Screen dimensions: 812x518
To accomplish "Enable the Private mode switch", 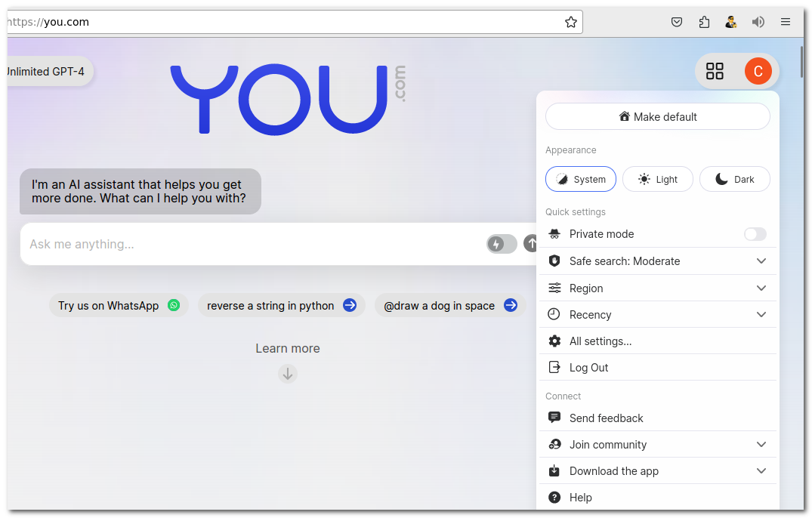I will [x=755, y=234].
